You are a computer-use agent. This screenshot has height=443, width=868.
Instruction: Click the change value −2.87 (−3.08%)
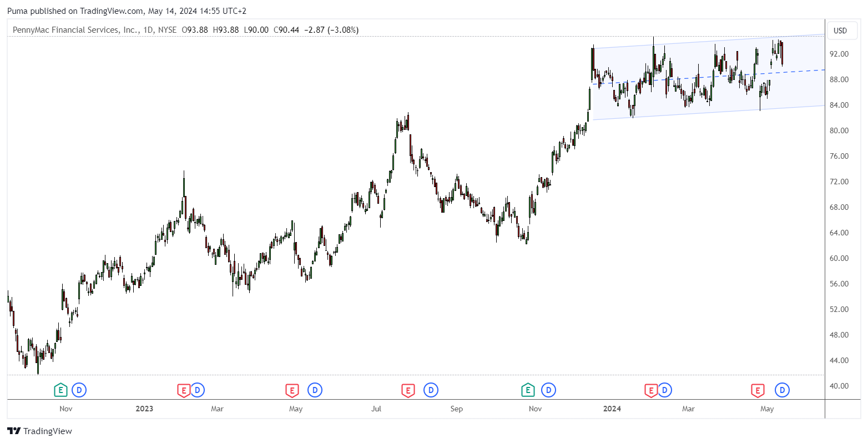pyautogui.click(x=332, y=30)
